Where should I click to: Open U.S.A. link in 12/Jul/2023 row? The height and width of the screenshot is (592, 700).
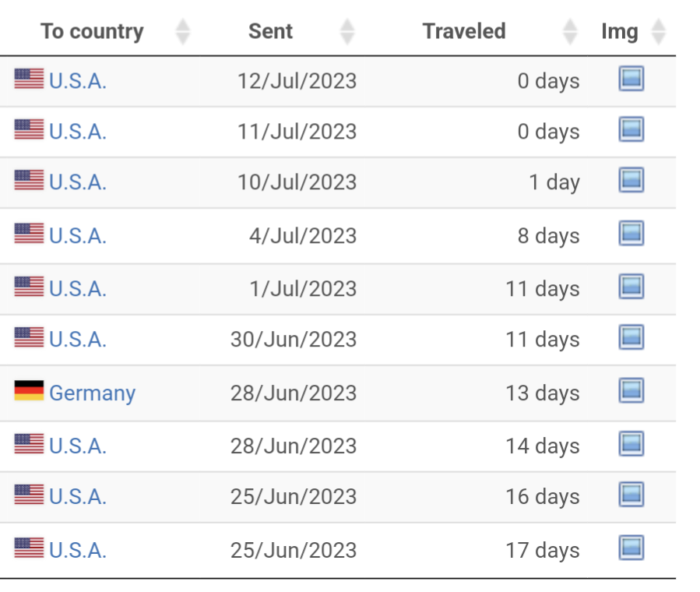tap(78, 81)
